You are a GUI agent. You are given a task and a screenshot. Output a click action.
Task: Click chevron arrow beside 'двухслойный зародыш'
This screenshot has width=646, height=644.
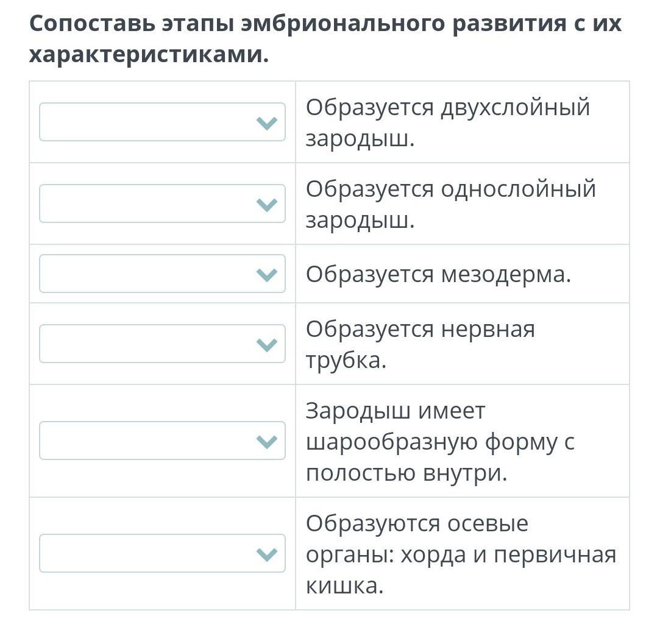pos(266,122)
